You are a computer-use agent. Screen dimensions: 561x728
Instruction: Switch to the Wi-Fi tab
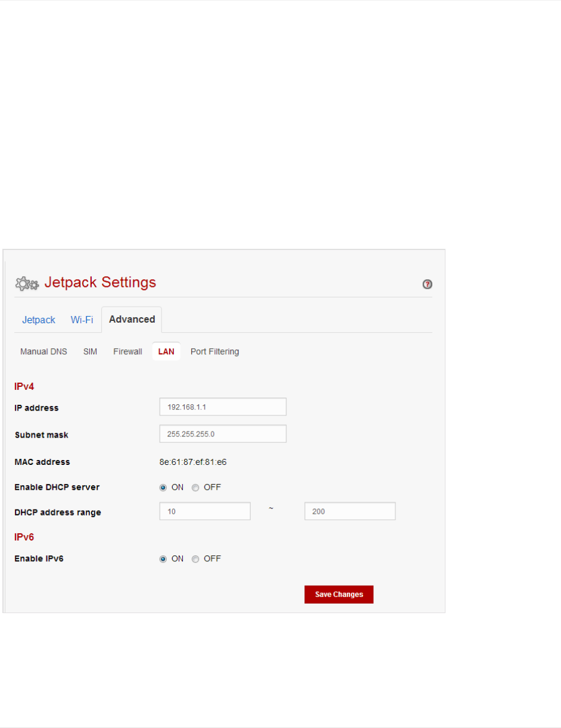pos(82,320)
